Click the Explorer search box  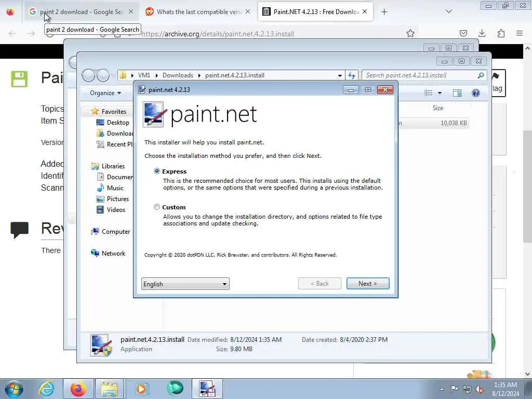click(424, 75)
